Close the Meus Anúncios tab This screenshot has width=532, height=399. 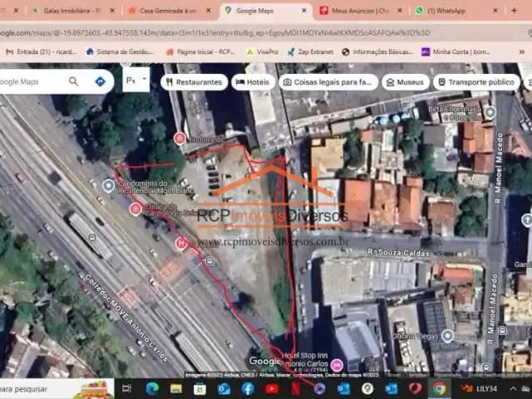[400, 11]
